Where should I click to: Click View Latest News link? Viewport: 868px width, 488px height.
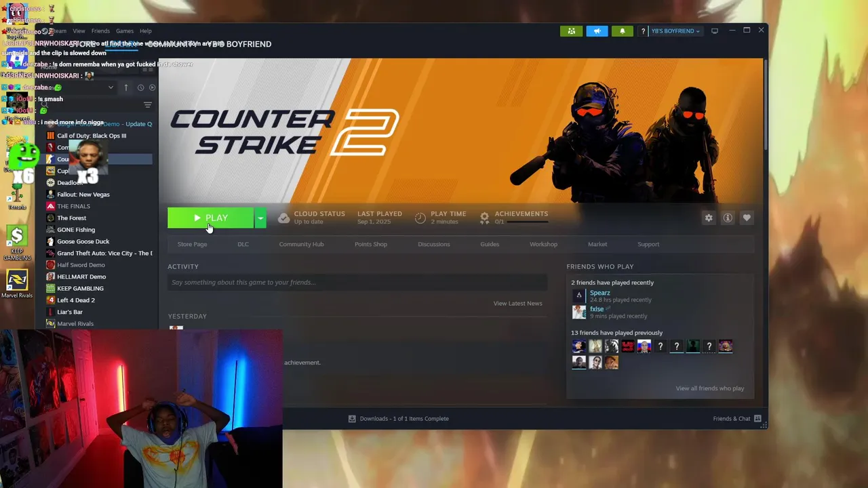coord(517,303)
